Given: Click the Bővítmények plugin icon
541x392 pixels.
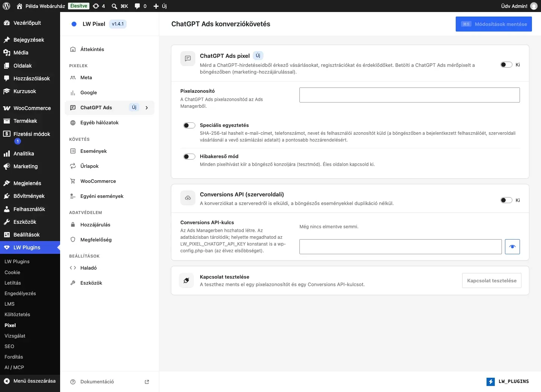Looking at the screenshot, I should click(x=7, y=196).
